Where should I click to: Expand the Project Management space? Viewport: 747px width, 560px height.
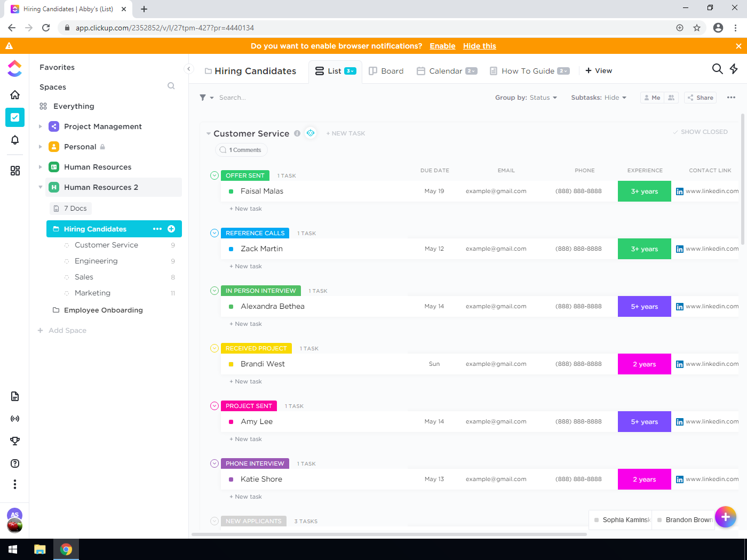[x=41, y=126]
